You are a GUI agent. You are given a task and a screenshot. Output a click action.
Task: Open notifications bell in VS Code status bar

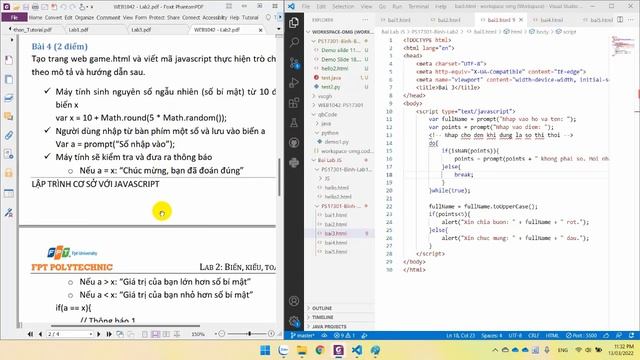click(632, 336)
